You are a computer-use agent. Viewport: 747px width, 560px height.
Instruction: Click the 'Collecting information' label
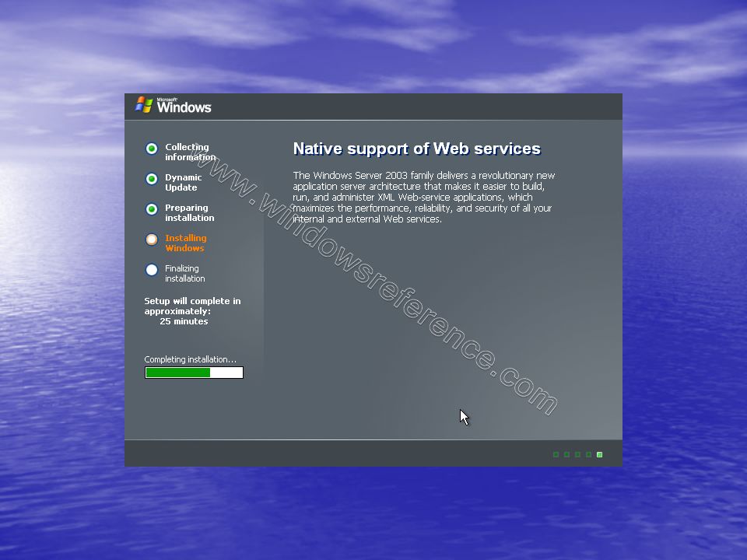click(190, 152)
